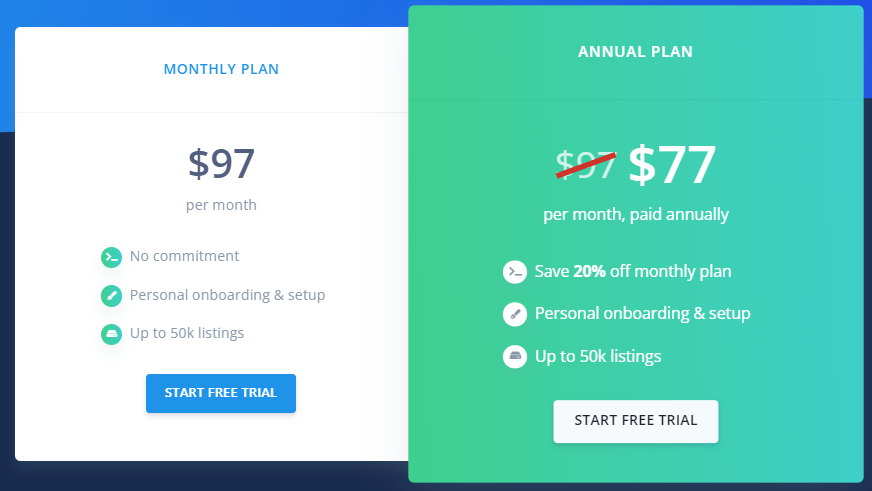Viewport: 872px width, 491px height.
Task: Start free trial for the Annual Plan
Action: tap(636, 421)
